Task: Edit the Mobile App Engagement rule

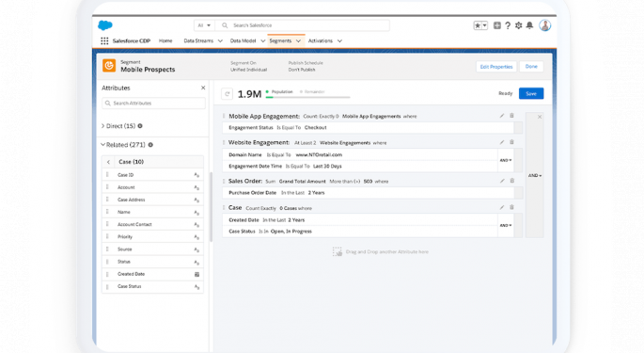Action: (501, 116)
